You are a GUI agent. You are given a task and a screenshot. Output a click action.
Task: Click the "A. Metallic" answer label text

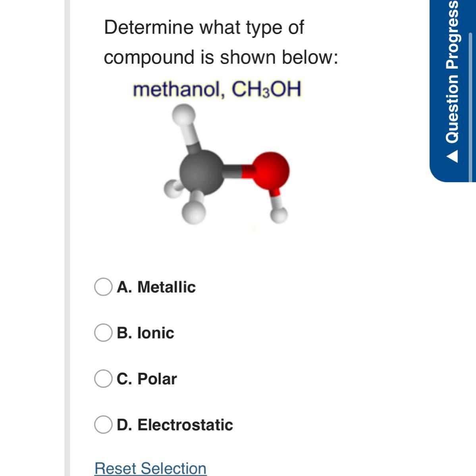[x=156, y=287]
